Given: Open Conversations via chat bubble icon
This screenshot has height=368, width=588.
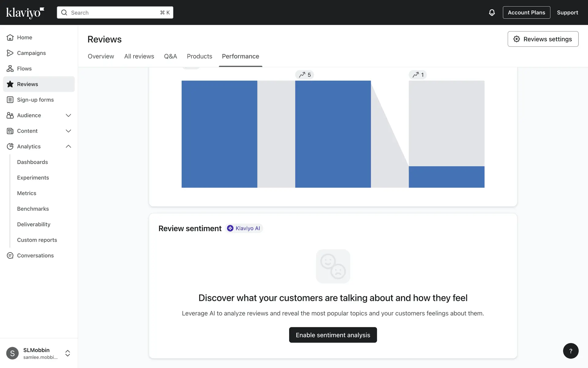Looking at the screenshot, I should click(10, 255).
